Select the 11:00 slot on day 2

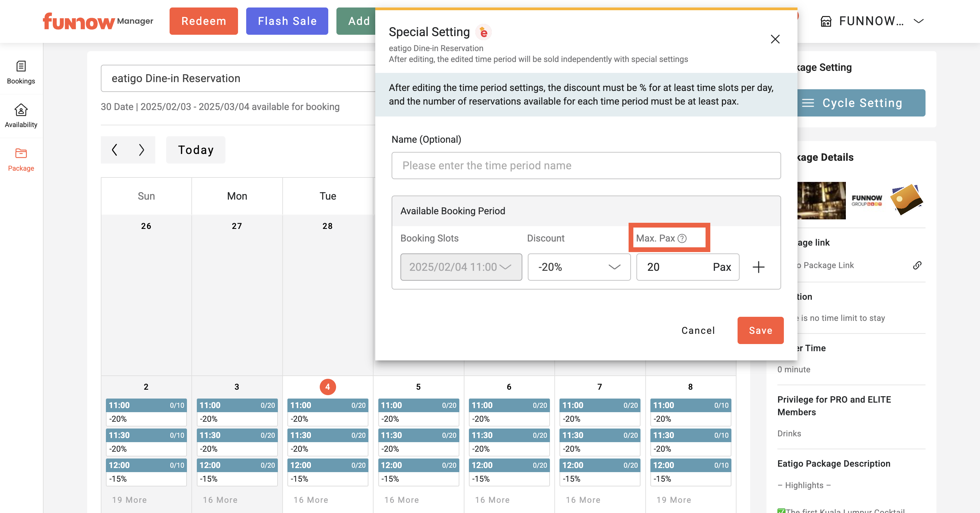tap(146, 412)
